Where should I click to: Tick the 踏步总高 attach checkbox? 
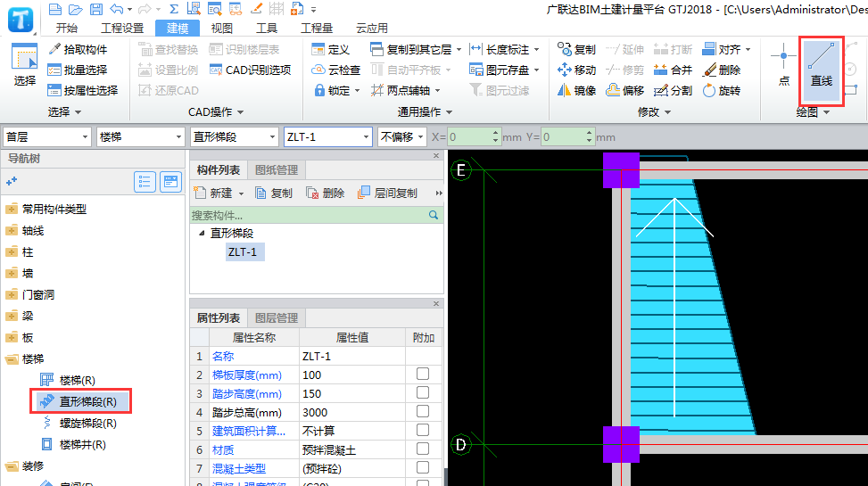click(x=423, y=412)
